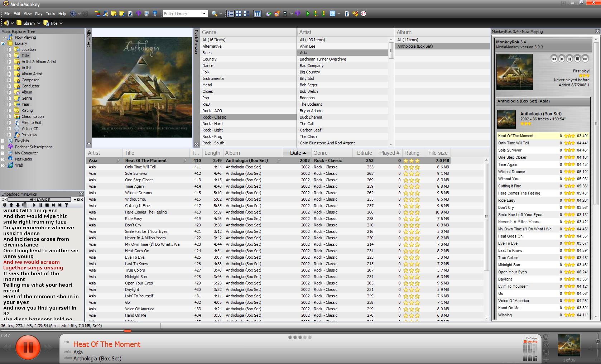Click MonkeyRok rewind button
Image resolution: width=601 pixels, height=364 pixels.
[554, 59]
